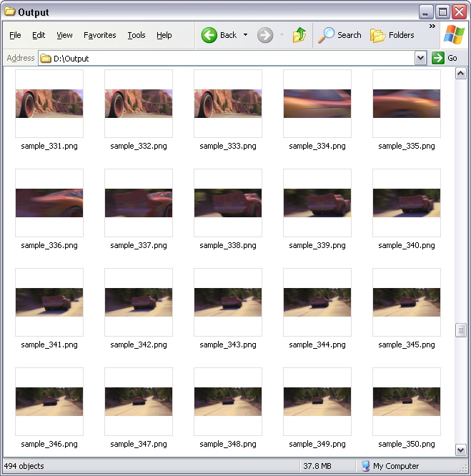Select thumbnail of sample_347.png
This screenshot has width=471, height=476.
point(139,402)
